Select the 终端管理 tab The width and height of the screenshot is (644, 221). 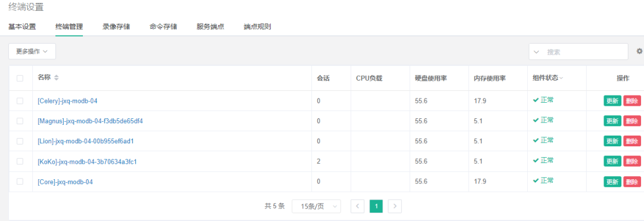point(69,27)
